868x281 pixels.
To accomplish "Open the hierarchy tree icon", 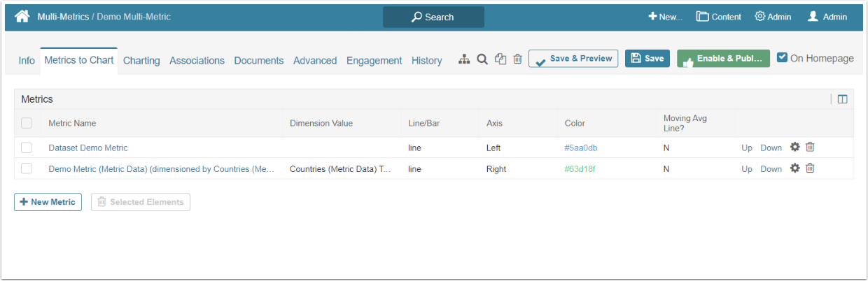I will click(464, 59).
